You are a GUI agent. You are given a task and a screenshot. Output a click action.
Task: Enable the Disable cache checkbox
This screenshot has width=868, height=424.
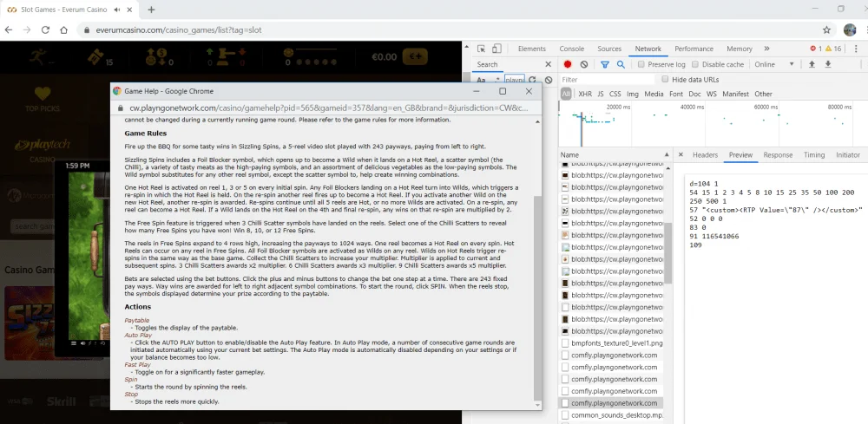point(695,64)
